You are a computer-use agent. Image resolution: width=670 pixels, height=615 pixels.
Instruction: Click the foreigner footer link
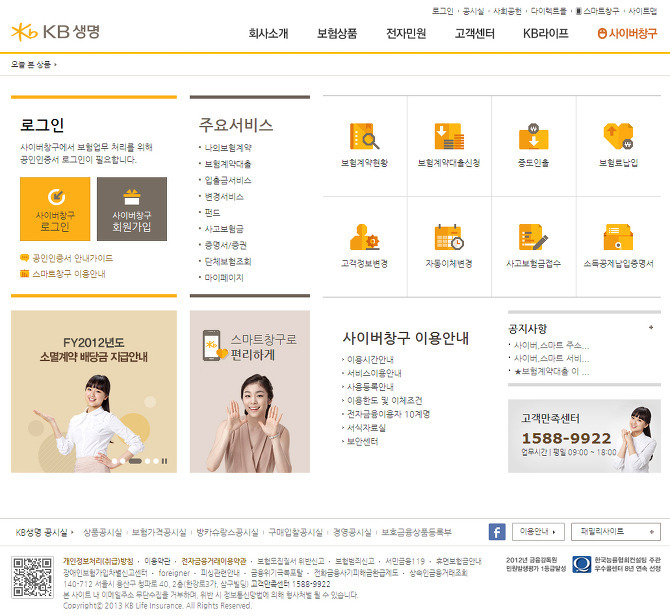[174, 573]
